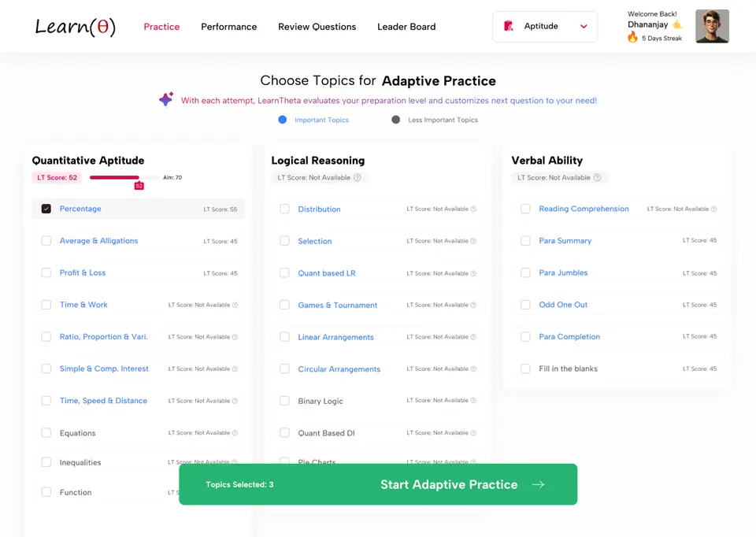
Task: Click the Start Adaptive Practice button
Action: click(378, 484)
